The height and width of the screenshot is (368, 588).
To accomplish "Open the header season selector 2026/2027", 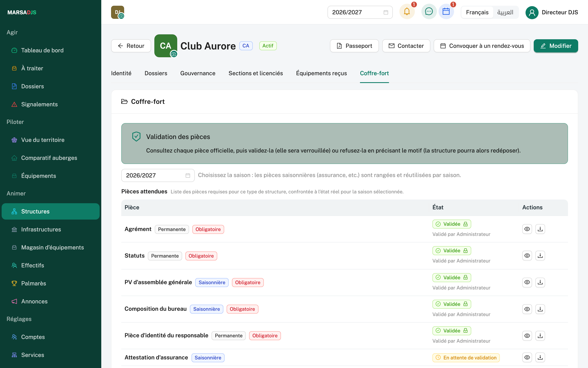I will coord(360,12).
